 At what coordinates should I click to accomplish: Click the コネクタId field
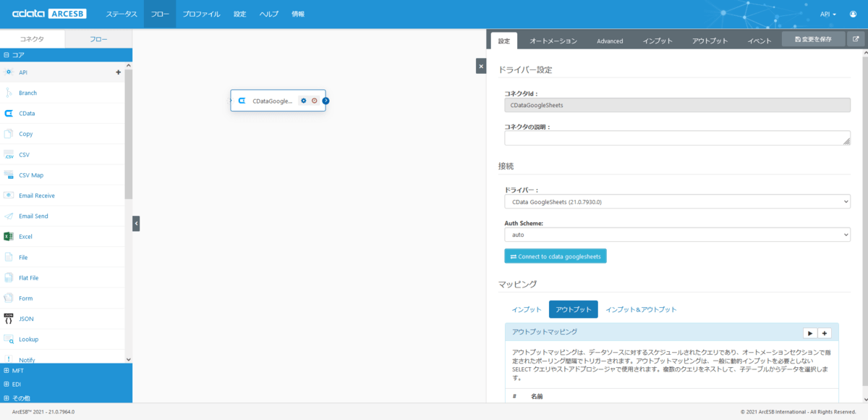[677, 105]
